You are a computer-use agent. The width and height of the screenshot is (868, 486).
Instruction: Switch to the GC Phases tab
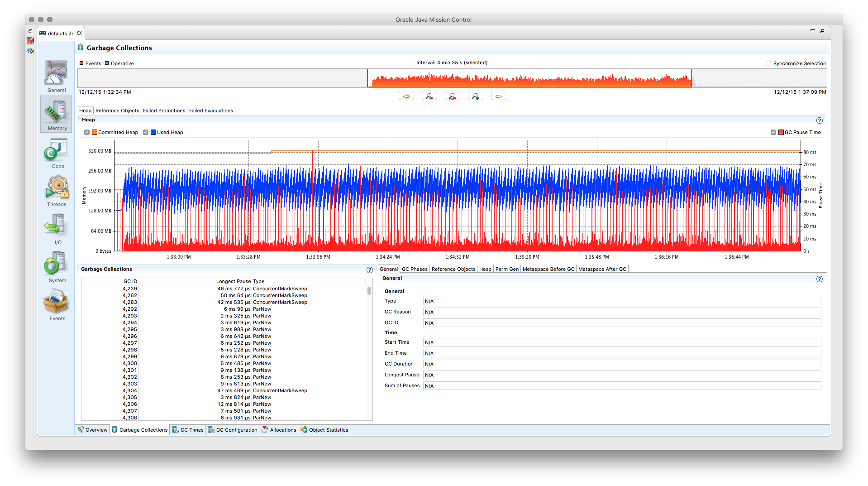(414, 269)
